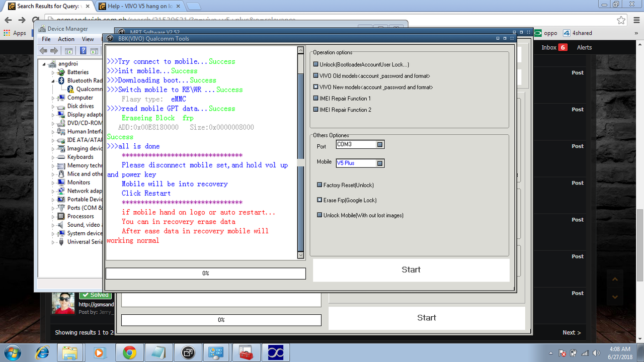Viewport: 644px width, 362px height.
Task: Open View menu in Device Manager
Action: tap(88, 39)
